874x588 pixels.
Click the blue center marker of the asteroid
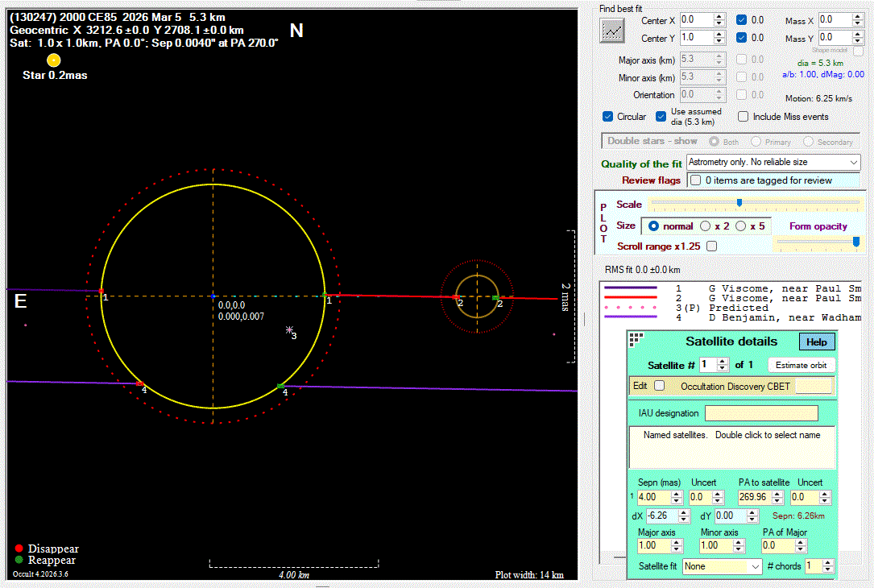(x=213, y=296)
